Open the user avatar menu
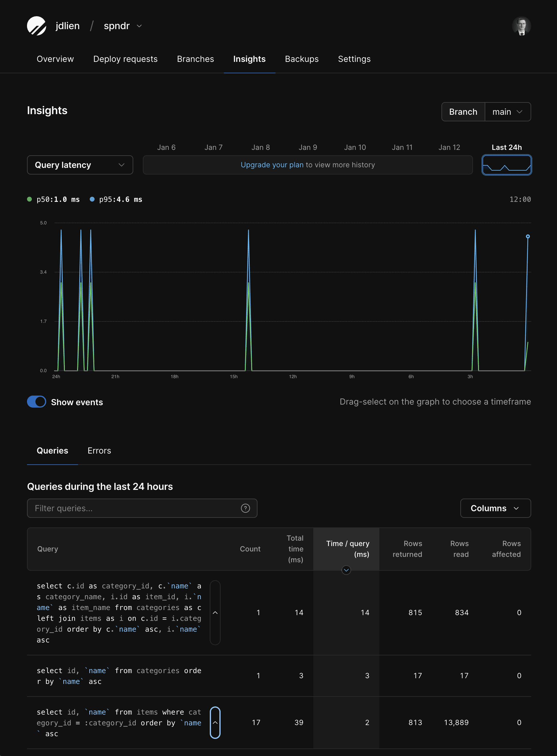The image size is (557, 756). [x=521, y=26]
